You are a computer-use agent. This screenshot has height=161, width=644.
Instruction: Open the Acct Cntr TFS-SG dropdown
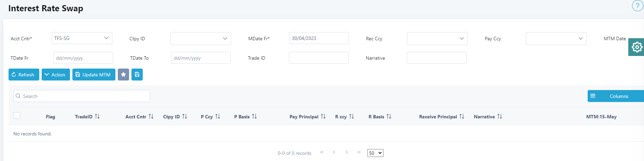point(82,38)
